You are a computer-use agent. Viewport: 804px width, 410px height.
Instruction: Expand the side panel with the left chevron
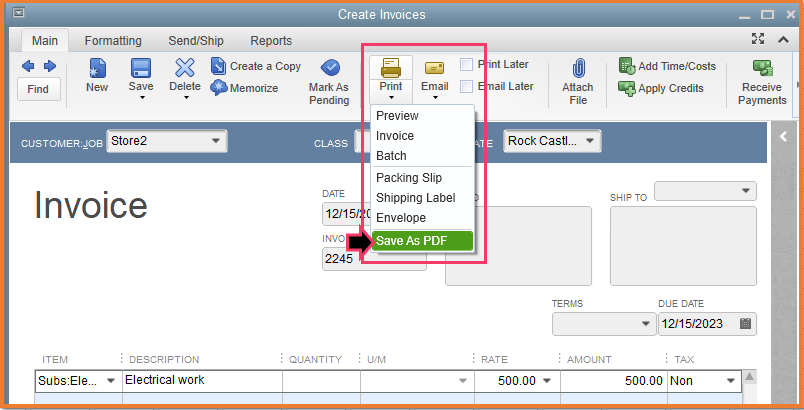click(x=783, y=136)
